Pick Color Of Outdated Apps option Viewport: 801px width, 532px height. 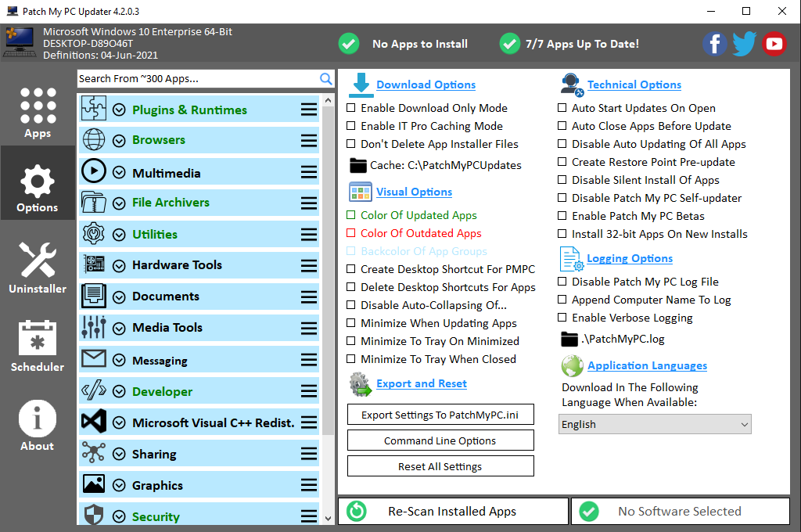(x=351, y=233)
